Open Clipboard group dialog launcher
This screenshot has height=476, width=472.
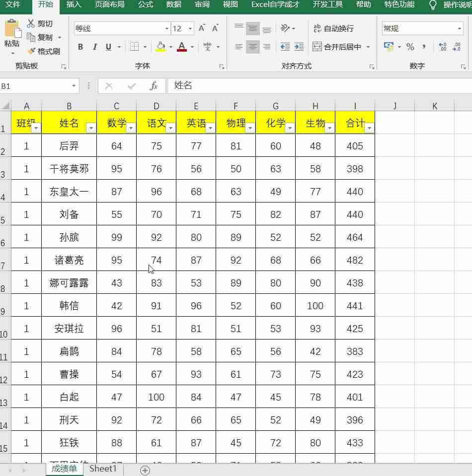[64, 67]
